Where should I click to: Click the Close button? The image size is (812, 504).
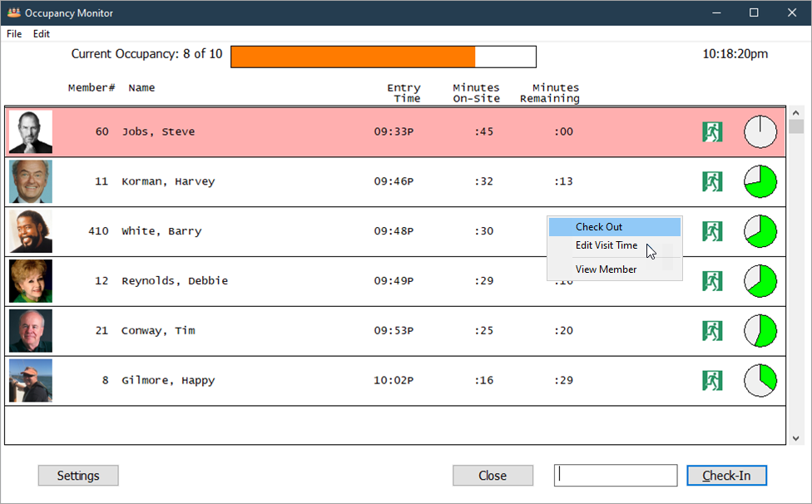coord(493,476)
